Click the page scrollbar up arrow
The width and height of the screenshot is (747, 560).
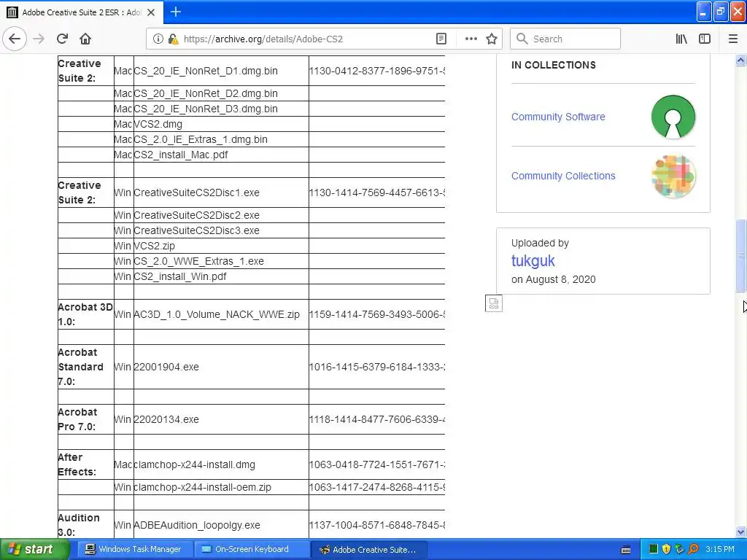pos(740,60)
